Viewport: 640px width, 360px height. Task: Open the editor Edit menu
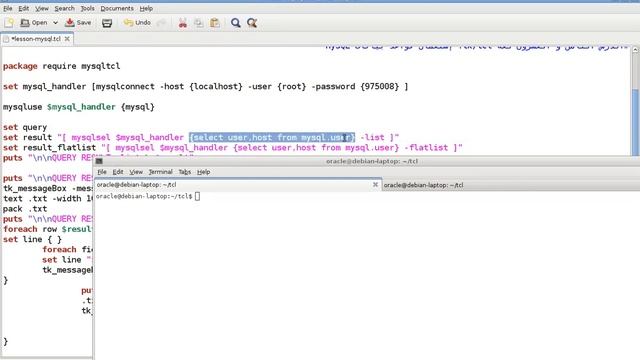24,8
